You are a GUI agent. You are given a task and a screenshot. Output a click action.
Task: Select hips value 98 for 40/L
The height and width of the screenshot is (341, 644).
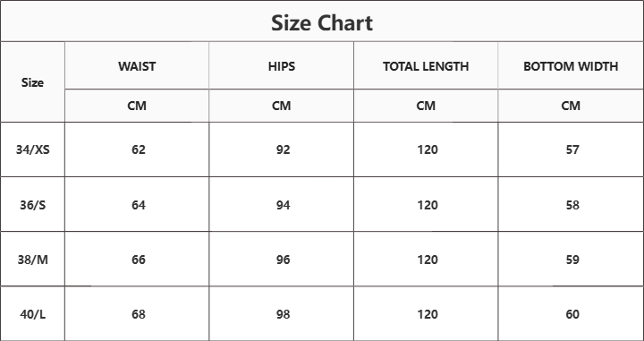pos(283,314)
